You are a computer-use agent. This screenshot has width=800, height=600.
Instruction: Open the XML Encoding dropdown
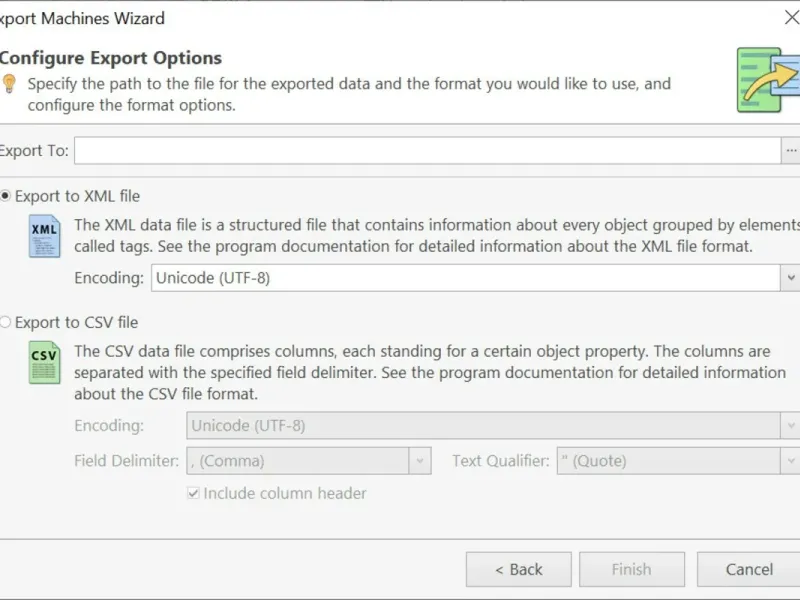(790, 278)
